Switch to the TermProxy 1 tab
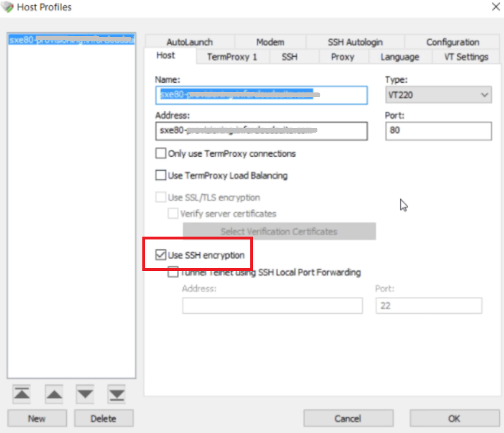 pyautogui.click(x=232, y=57)
